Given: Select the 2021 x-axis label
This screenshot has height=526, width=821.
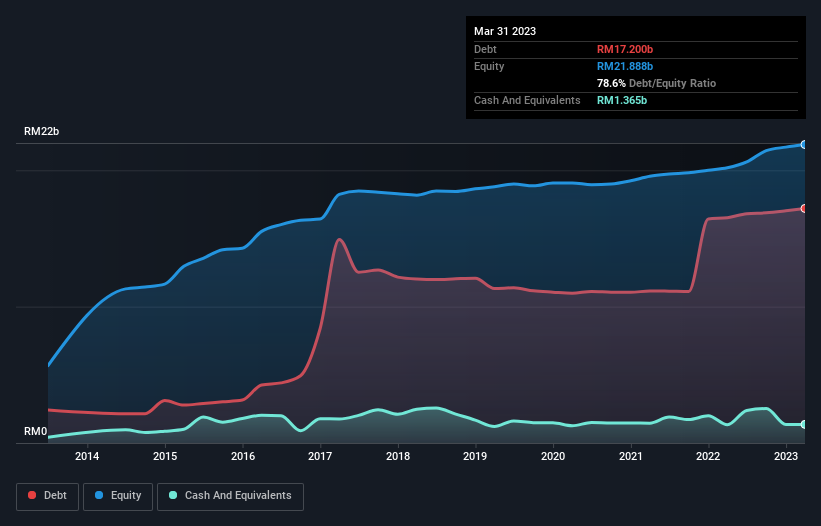Looking at the screenshot, I should pyautogui.click(x=630, y=456).
